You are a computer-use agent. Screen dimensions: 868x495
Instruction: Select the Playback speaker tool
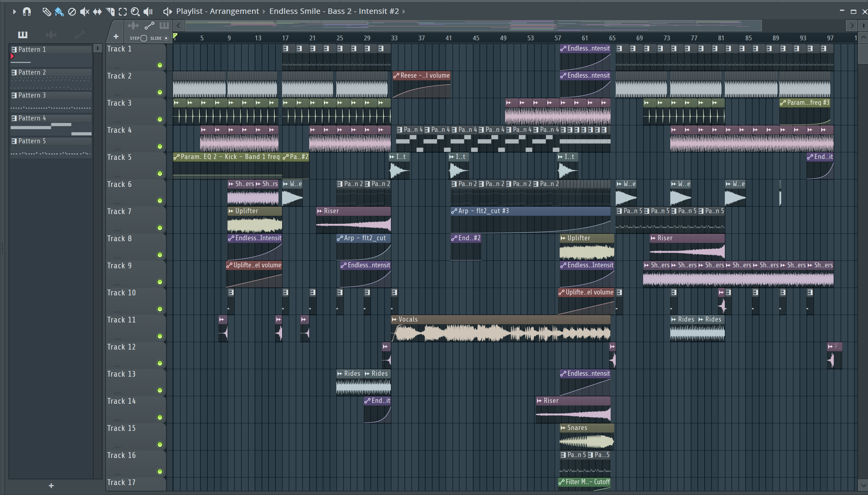tap(148, 11)
